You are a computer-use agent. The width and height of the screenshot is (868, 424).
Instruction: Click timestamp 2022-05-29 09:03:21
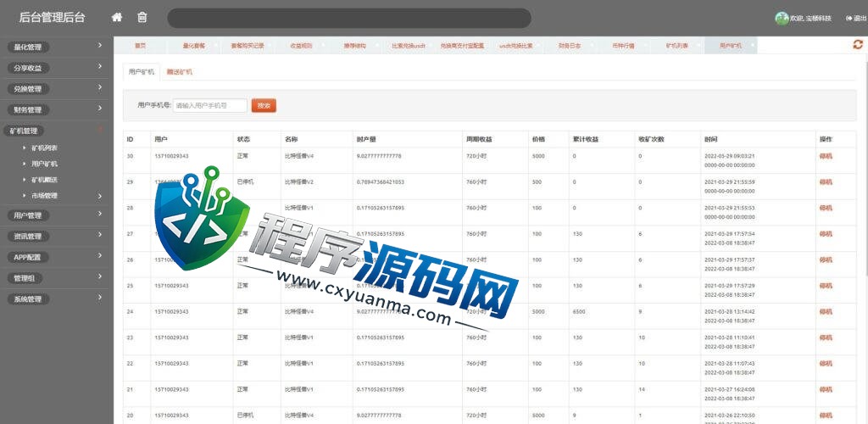(730, 156)
